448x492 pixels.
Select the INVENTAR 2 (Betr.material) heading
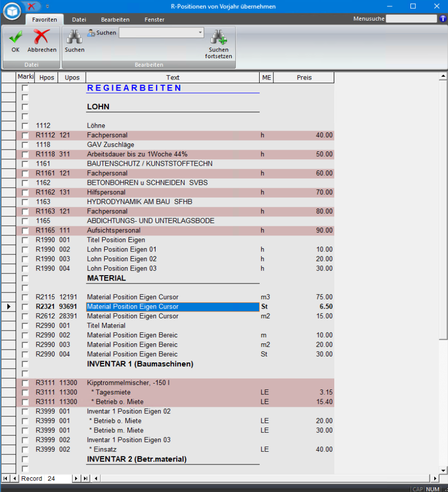point(172,459)
